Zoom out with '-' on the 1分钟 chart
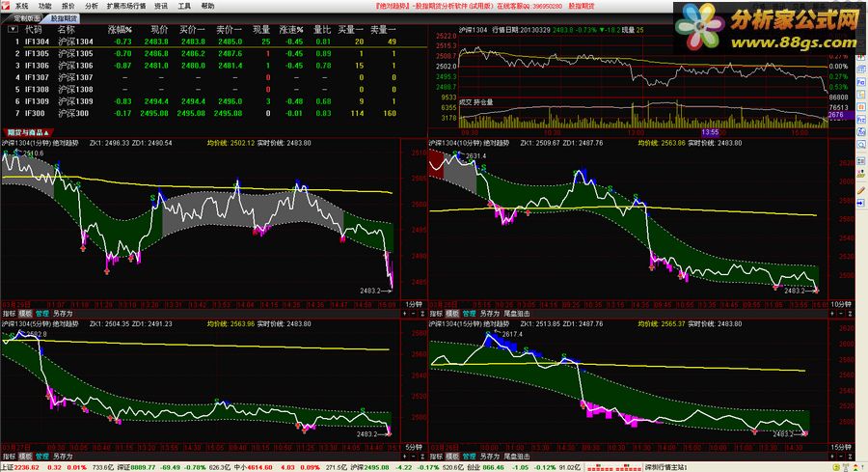868x472 pixels. pyautogui.click(x=414, y=314)
